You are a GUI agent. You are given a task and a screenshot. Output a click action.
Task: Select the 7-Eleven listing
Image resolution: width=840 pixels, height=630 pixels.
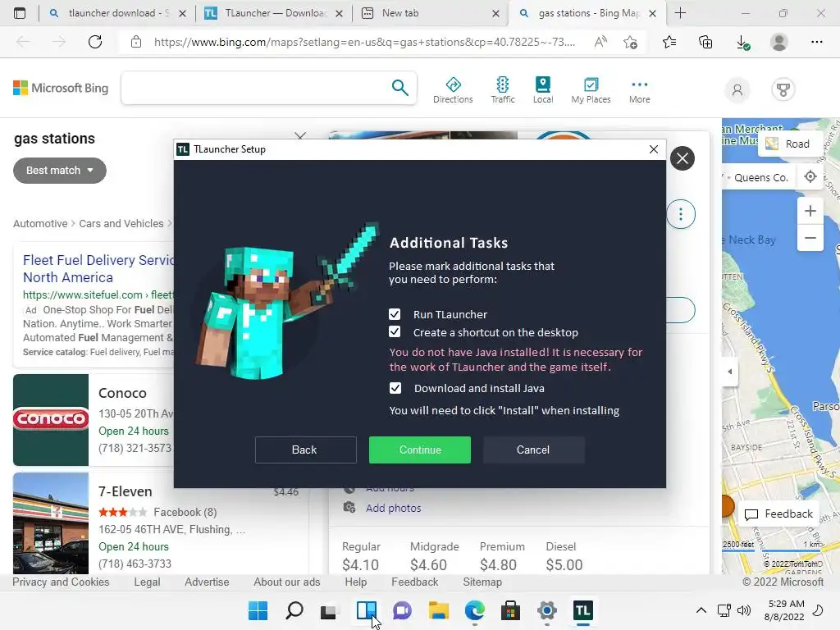pos(126,491)
